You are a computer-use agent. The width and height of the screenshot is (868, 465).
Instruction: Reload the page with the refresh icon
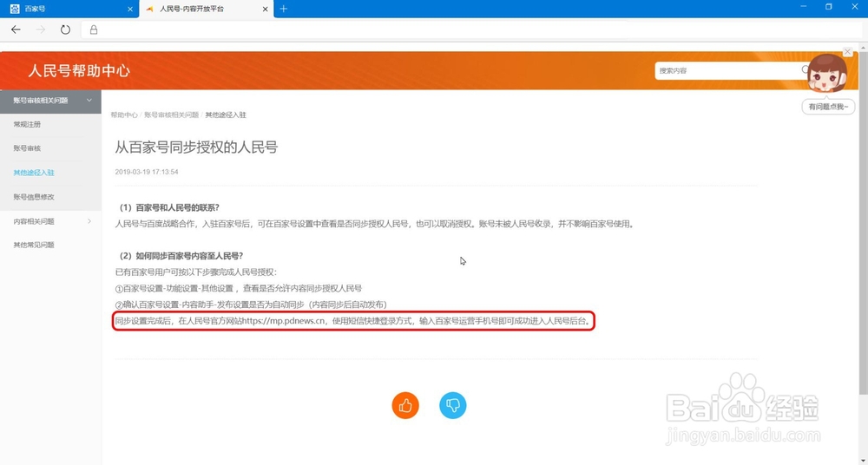tap(65, 29)
